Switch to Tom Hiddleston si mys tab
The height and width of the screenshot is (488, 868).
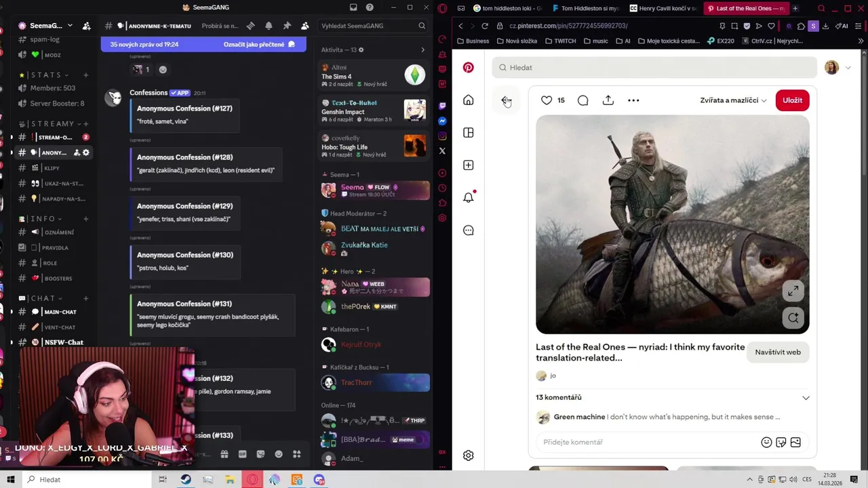pos(585,8)
